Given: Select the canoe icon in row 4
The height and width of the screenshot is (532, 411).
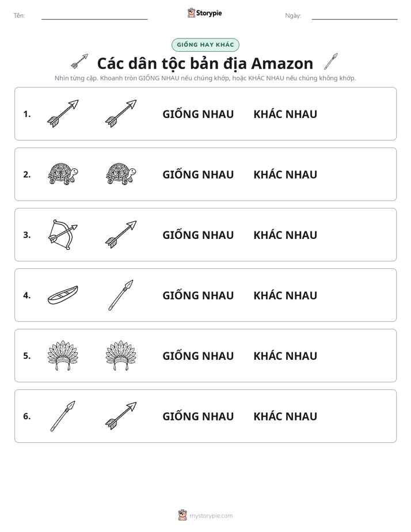Looking at the screenshot, I should [x=63, y=295].
